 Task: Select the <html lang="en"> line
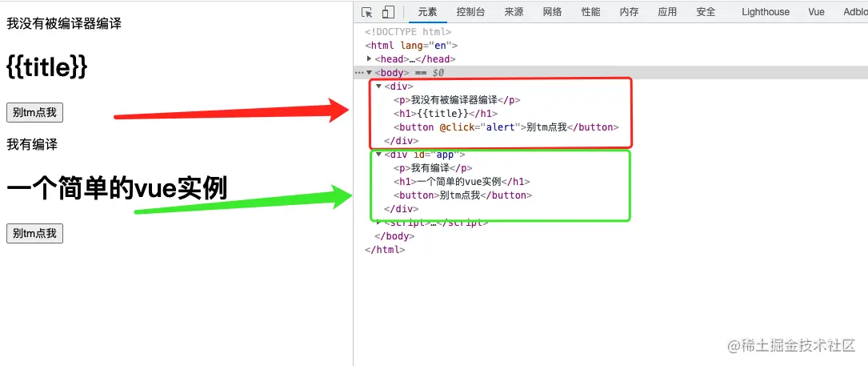click(411, 46)
